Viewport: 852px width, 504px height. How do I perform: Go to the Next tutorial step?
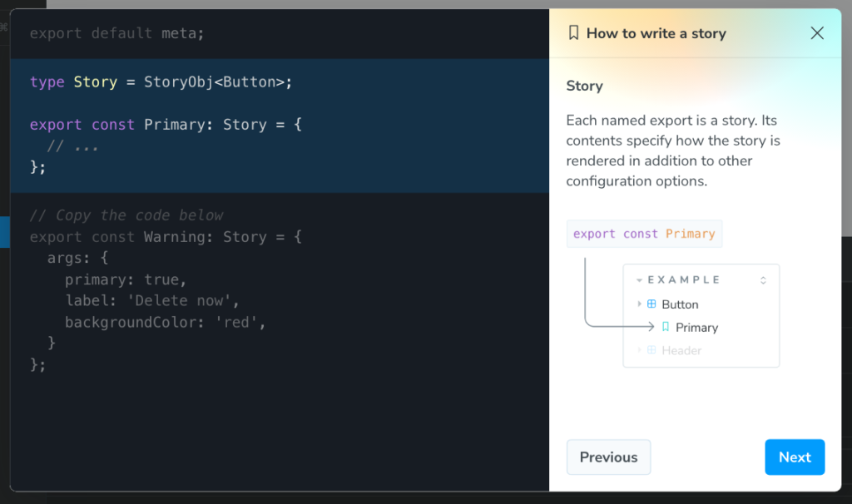795,457
